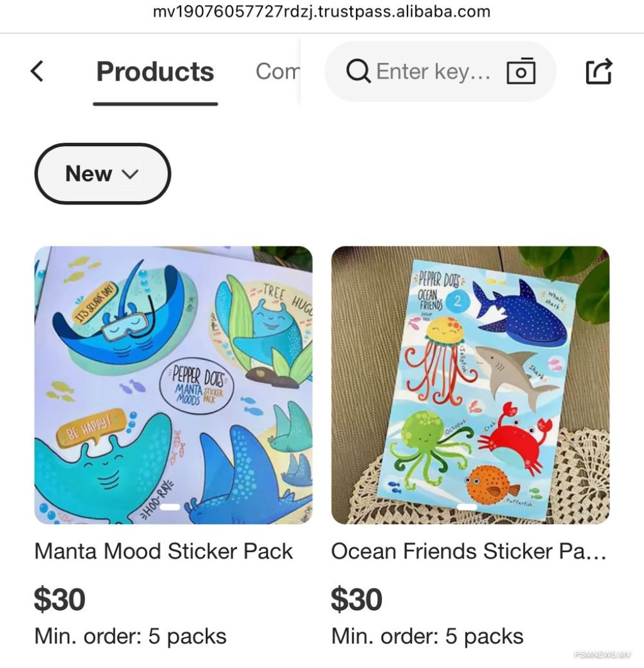
Task: Open camera image search
Action: click(521, 72)
